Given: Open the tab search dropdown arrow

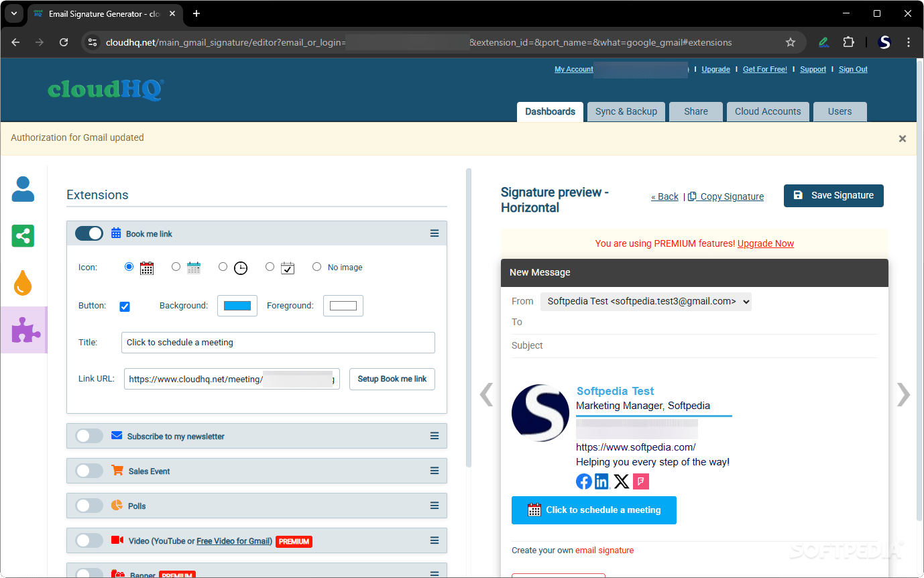Looking at the screenshot, I should [x=14, y=13].
